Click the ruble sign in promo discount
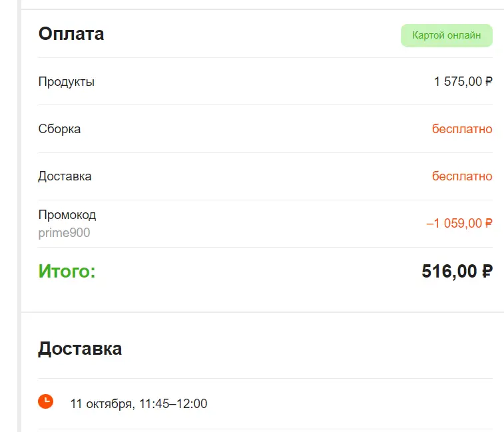This screenshot has width=504, height=432. 489,224
